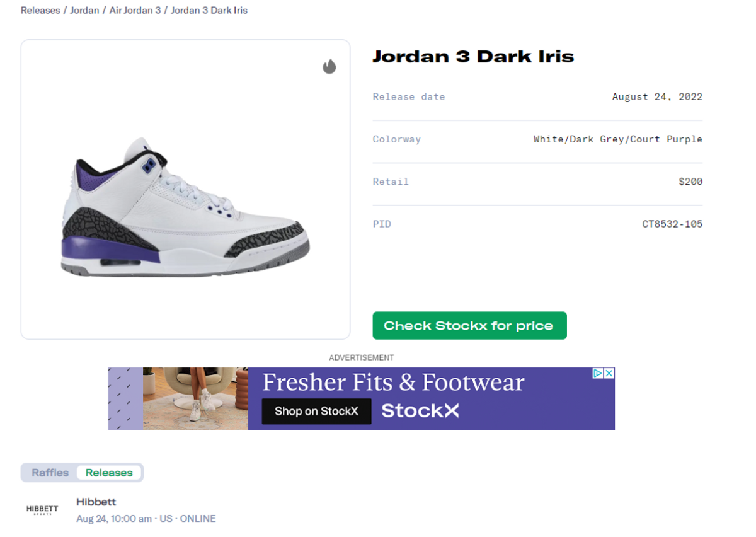Go to Releases breadcrumb link
The width and height of the screenshot is (756, 537).
[x=40, y=11]
